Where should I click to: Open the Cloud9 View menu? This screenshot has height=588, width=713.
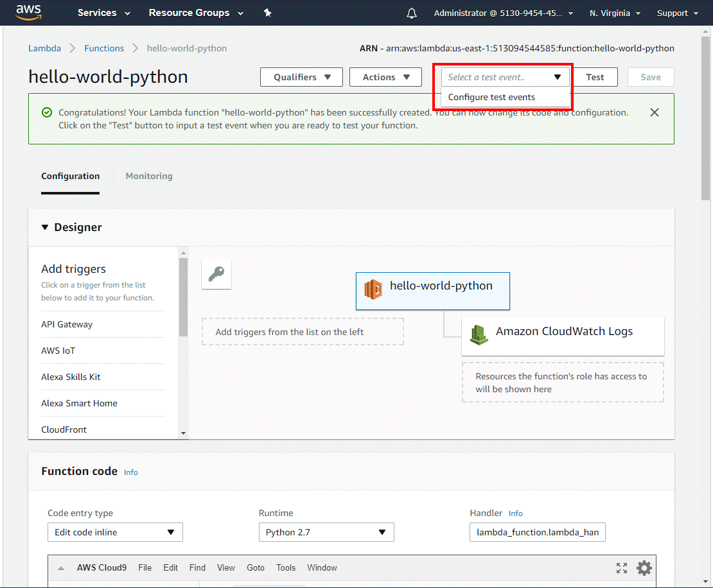225,567
